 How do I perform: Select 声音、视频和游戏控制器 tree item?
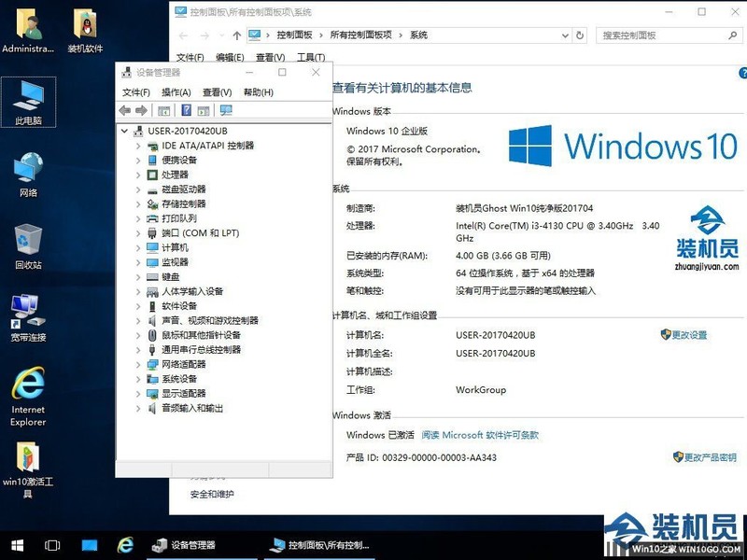point(209,320)
